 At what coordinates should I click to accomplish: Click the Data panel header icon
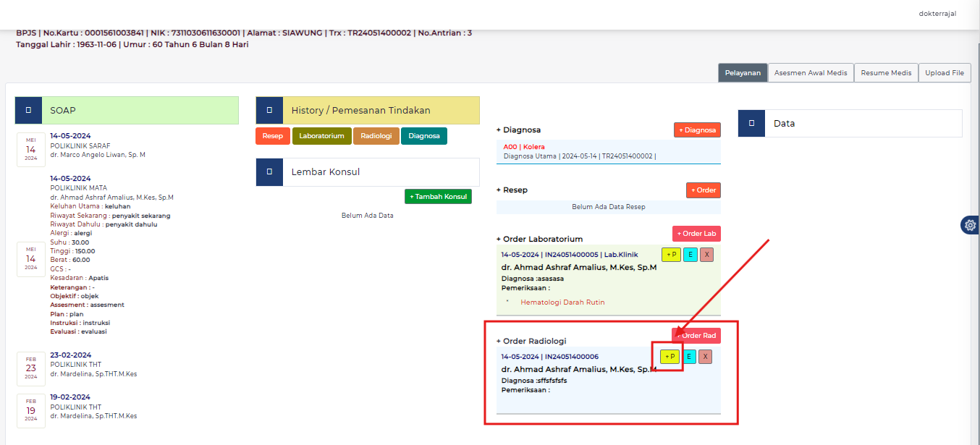click(751, 123)
